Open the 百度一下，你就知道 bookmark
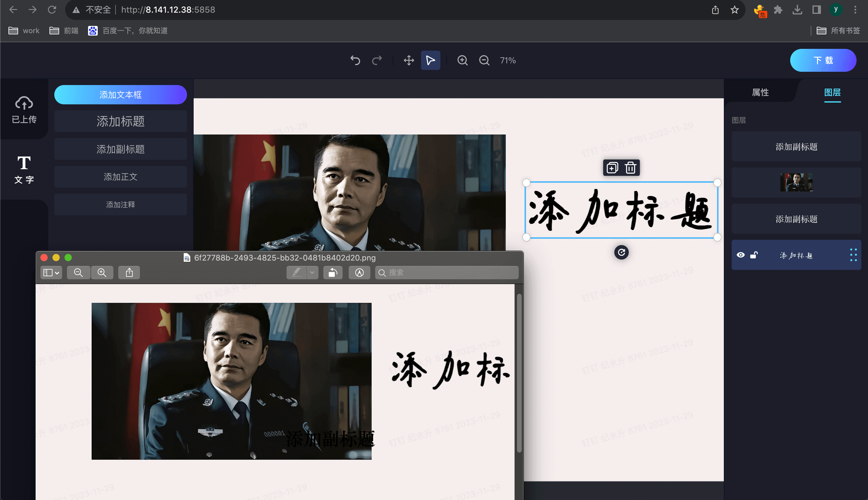868x500 pixels. [128, 30]
